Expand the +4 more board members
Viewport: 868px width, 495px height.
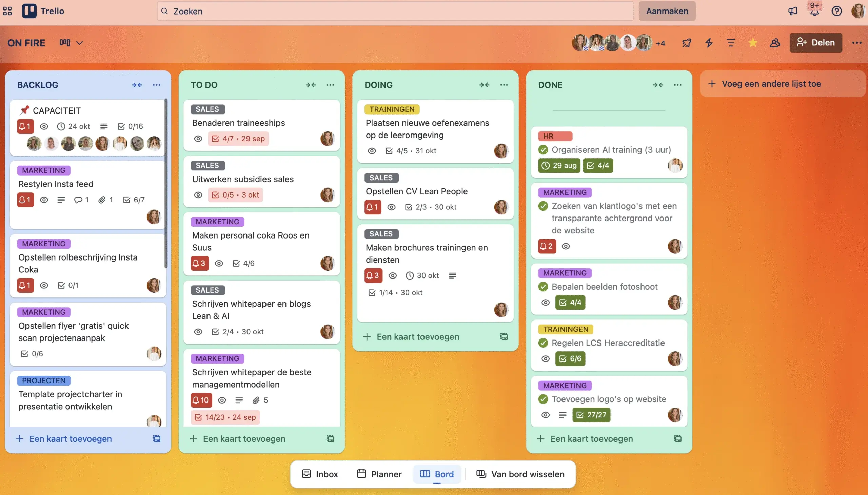point(660,43)
